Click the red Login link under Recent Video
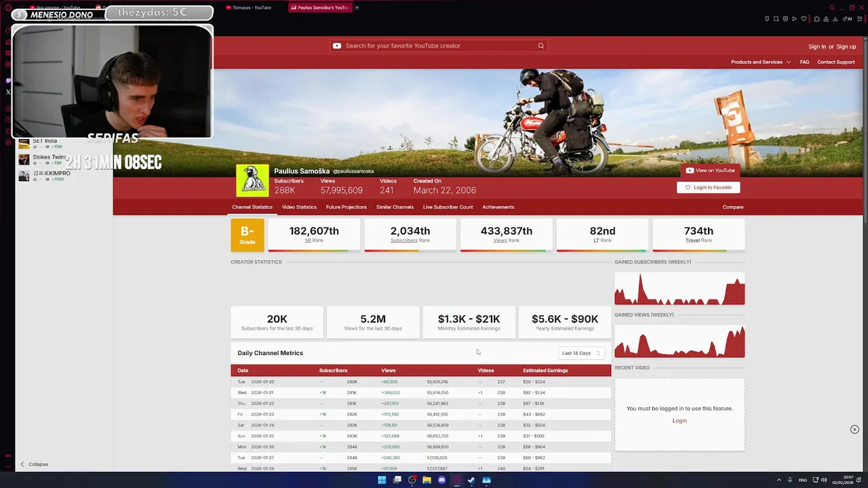 point(679,421)
